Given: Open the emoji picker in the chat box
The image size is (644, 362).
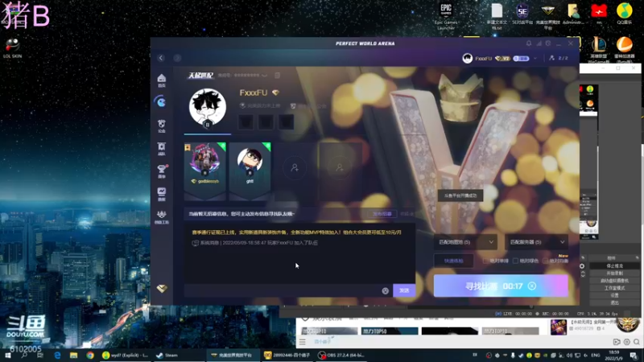Looking at the screenshot, I should (386, 290).
